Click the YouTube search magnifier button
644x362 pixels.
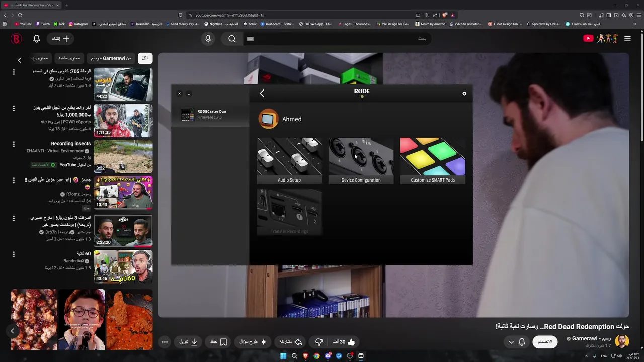(232, 39)
